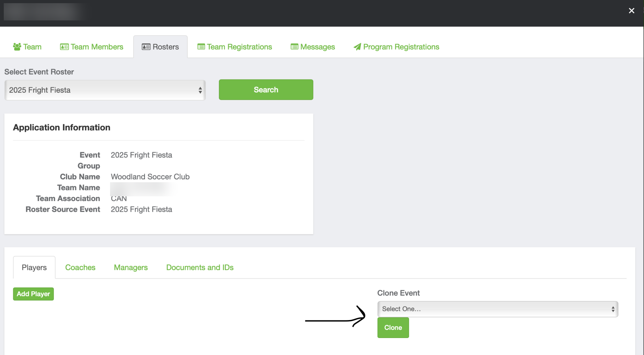Click the Event value 2025 Fright Fiesta
The height and width of the screenshot is (355, 644).
click(142, 155)
